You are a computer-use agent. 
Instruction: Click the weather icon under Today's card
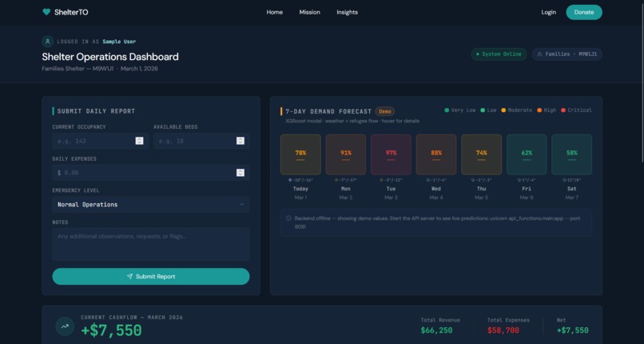(290, 180)
